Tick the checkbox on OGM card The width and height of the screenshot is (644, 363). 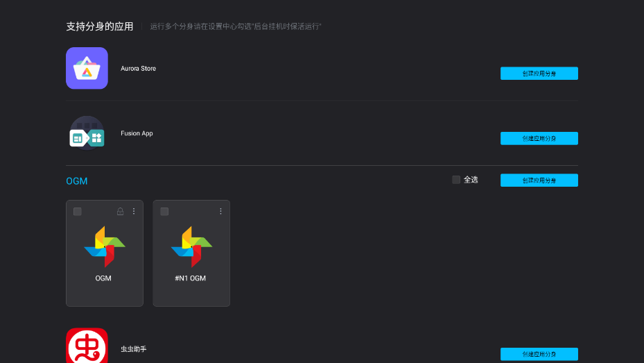(77, 212)
